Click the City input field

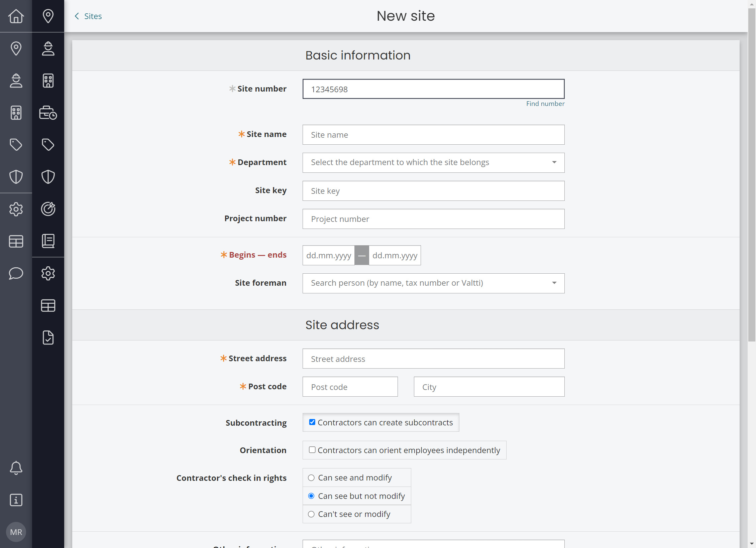[x=489, y=387]
